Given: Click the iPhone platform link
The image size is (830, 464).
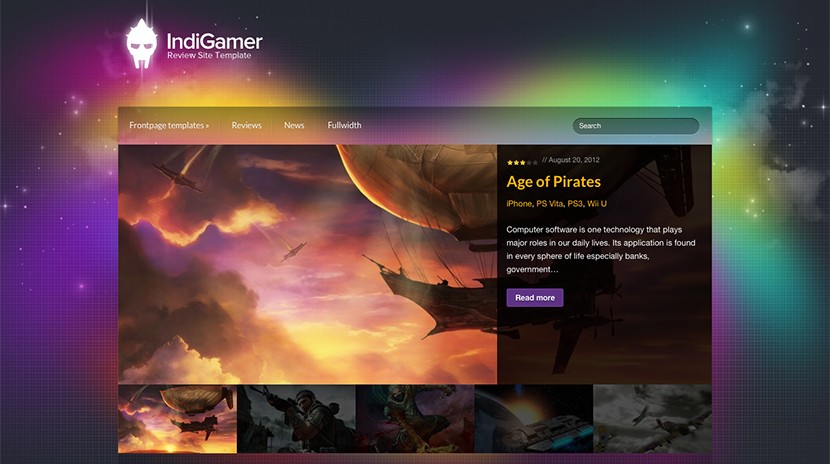Looking at the screenshot, I should tap(519, 204).
